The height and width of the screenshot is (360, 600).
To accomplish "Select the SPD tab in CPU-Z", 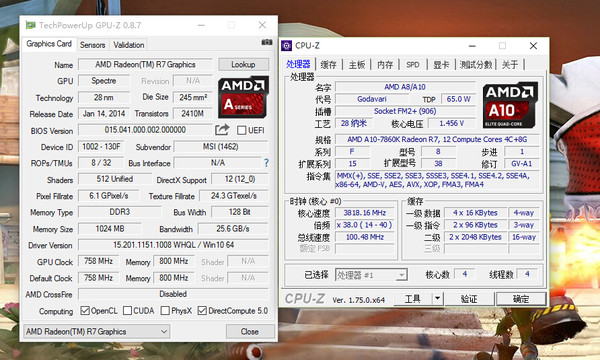I will point(412,65).
